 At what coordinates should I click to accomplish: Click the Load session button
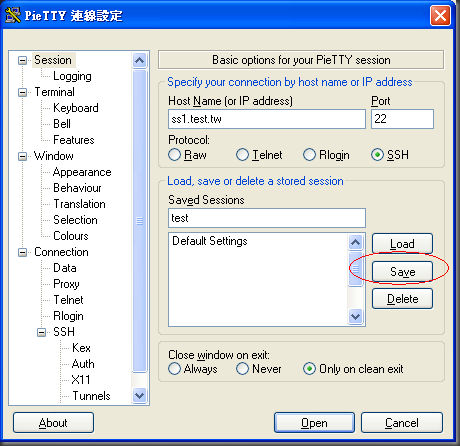point(402,244)
